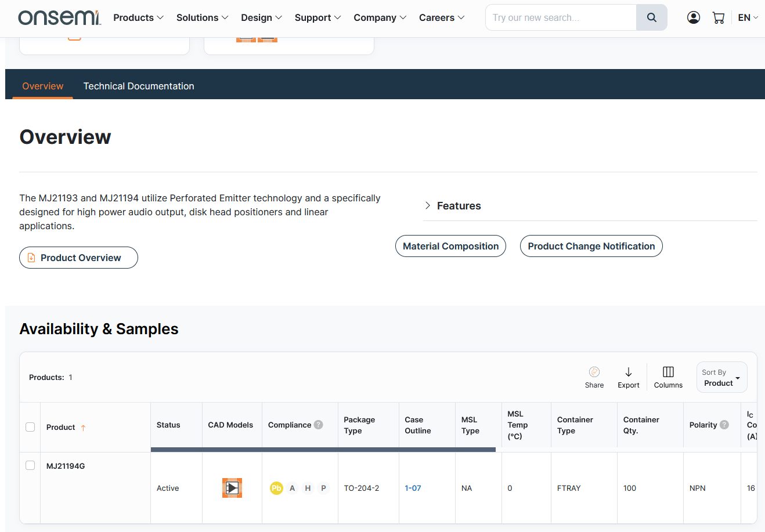
Task: Click the Pb-free compliance badge
Action: point(276,488)
